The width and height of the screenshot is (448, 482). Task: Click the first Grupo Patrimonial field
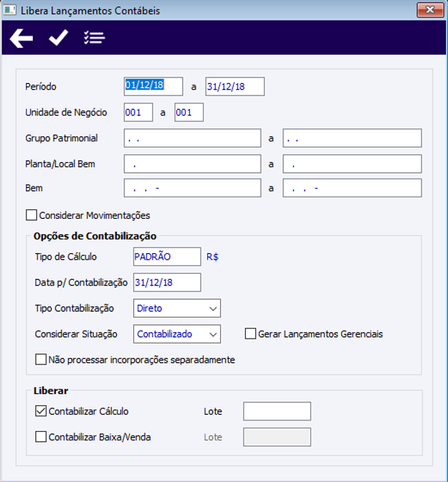click(192, 138)
